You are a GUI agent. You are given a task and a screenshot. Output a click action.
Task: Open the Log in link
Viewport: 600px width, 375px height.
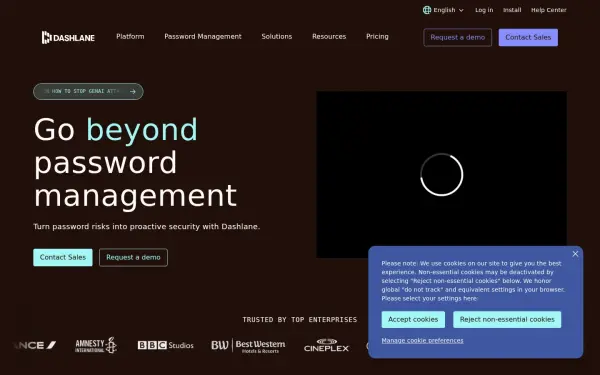coord(484,10)
